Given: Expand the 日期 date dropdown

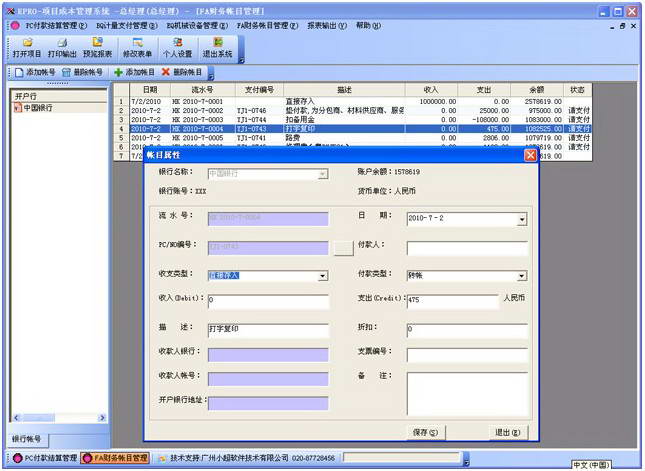Looking at the screenshot, I should click(x=521, y=219).
